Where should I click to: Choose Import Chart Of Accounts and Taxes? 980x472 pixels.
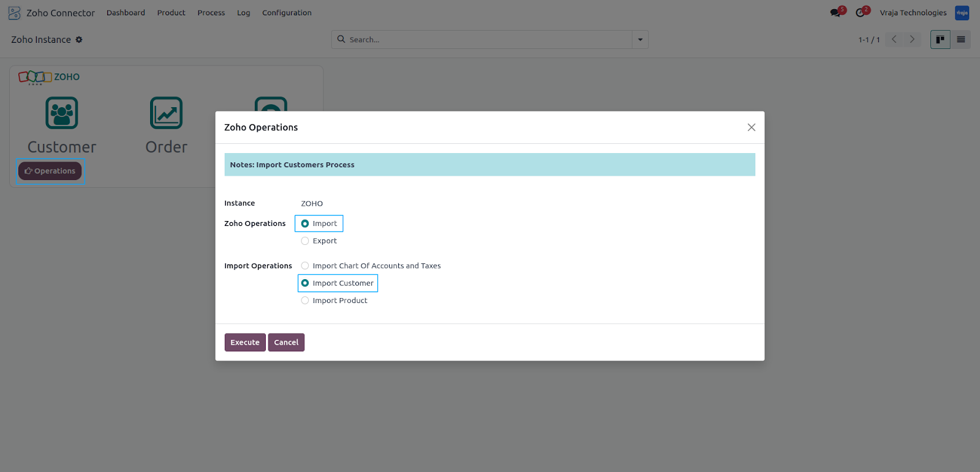point(305,266)
